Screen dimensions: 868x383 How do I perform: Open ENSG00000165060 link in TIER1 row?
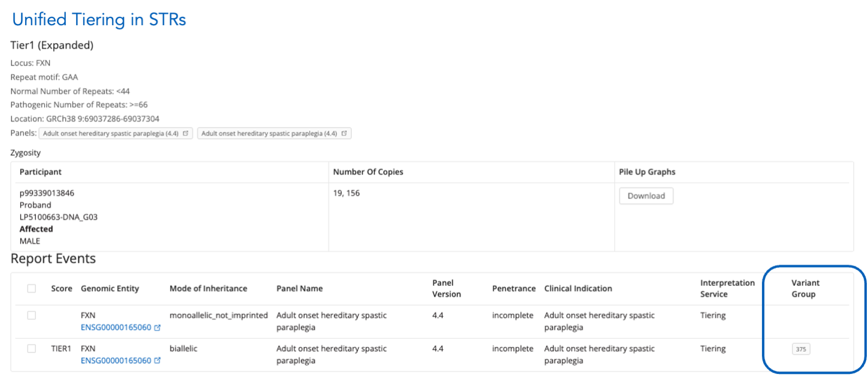pos(116,361)
